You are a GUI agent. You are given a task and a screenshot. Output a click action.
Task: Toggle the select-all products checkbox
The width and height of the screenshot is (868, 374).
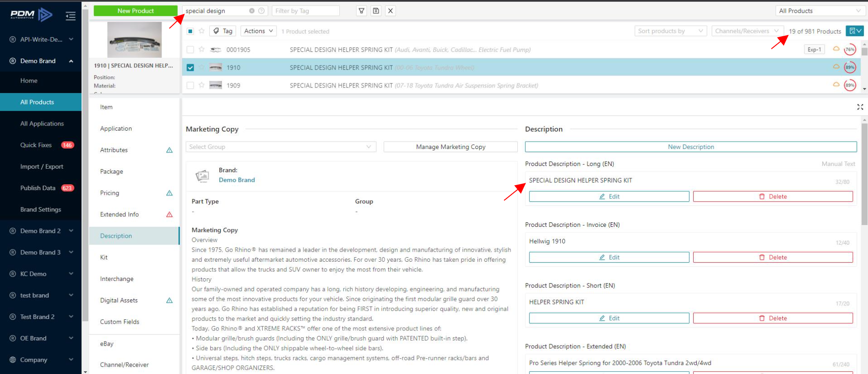(190, 31)
